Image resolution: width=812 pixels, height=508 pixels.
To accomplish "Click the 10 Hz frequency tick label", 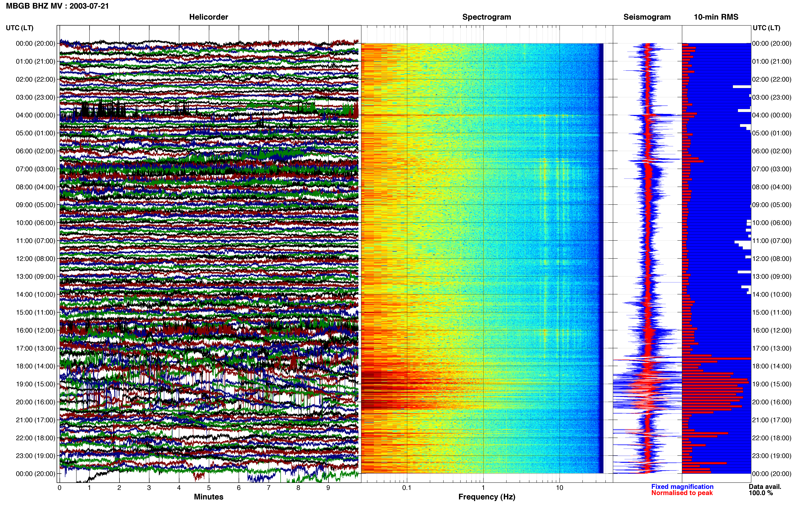I will (x=559, y=487).
